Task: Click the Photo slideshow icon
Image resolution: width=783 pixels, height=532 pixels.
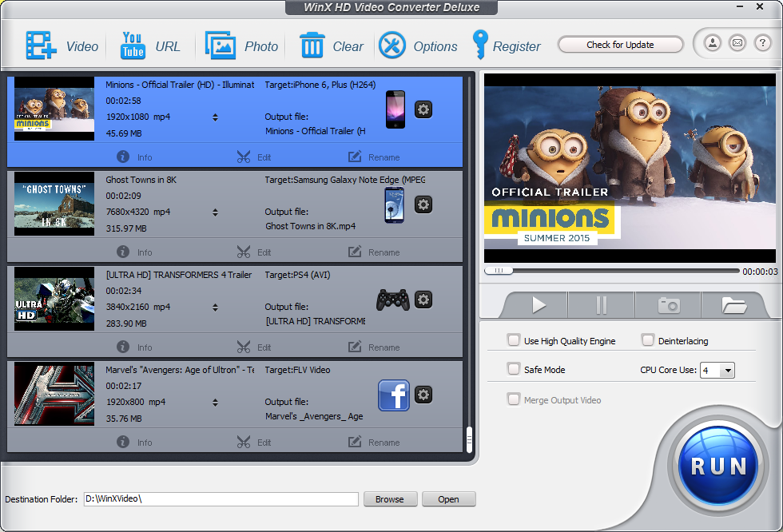Action: 221,46
